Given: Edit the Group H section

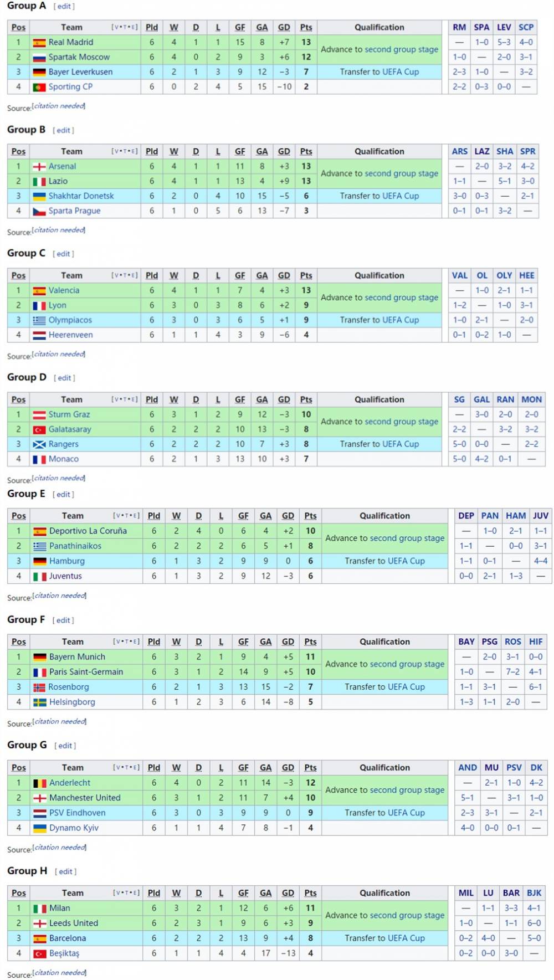Looking at the screenshot, I should click(65, 871).
